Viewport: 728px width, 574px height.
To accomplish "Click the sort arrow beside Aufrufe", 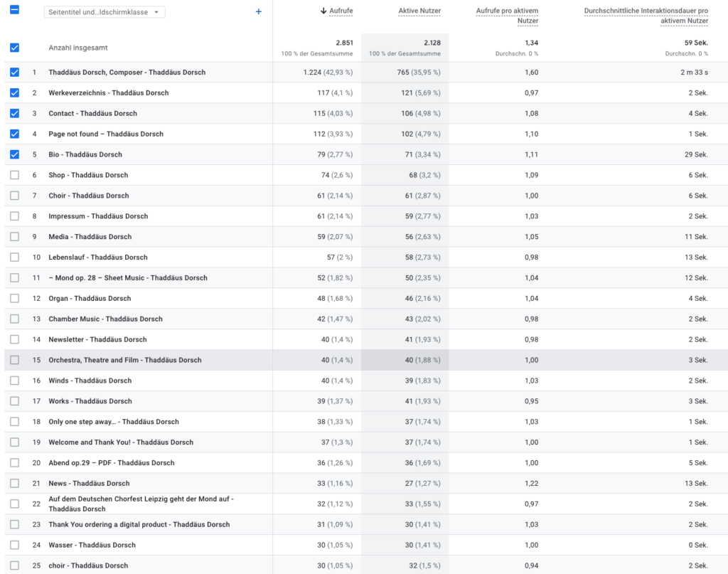I will pyautogui.click(x=323, y=11).
